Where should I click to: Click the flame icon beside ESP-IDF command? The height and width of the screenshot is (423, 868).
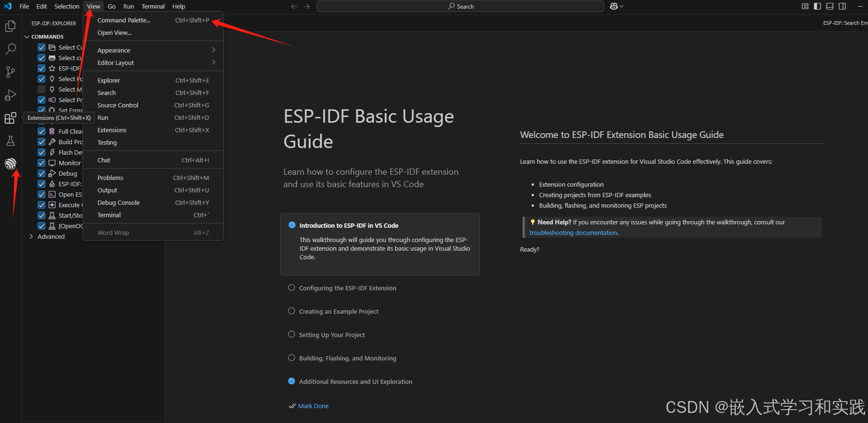(52, 184)
